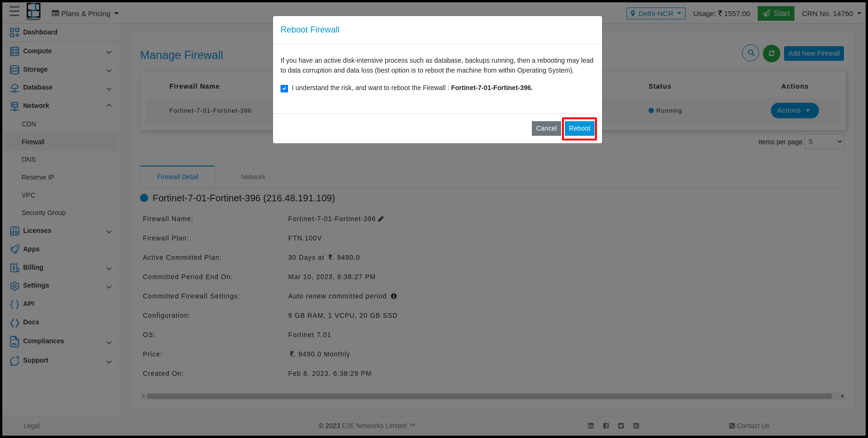The width and height of the screenshot is (868, 438).
Task: Click the horizontal scrollbar right arrow
Action: tap(842, 396)
